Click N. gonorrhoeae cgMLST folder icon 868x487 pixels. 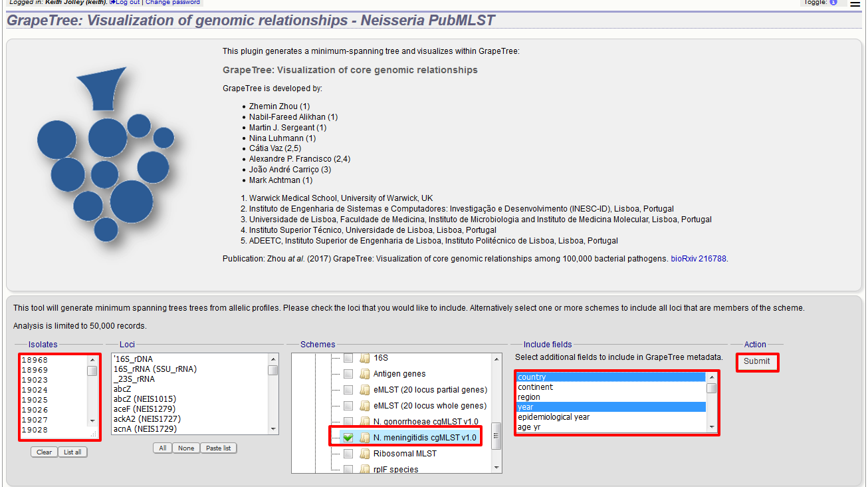click(364, 422)
